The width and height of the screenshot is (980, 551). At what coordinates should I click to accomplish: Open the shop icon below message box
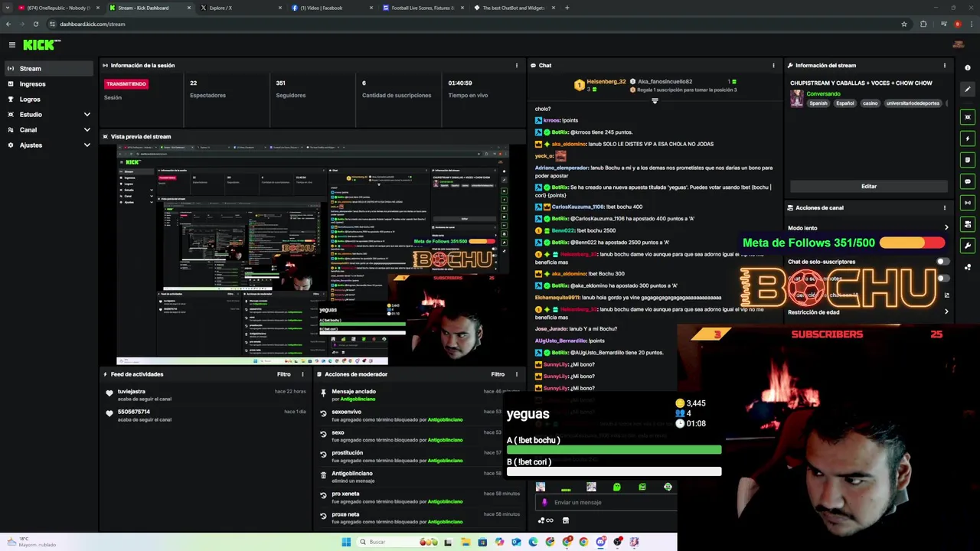click(x=566, y=520)
